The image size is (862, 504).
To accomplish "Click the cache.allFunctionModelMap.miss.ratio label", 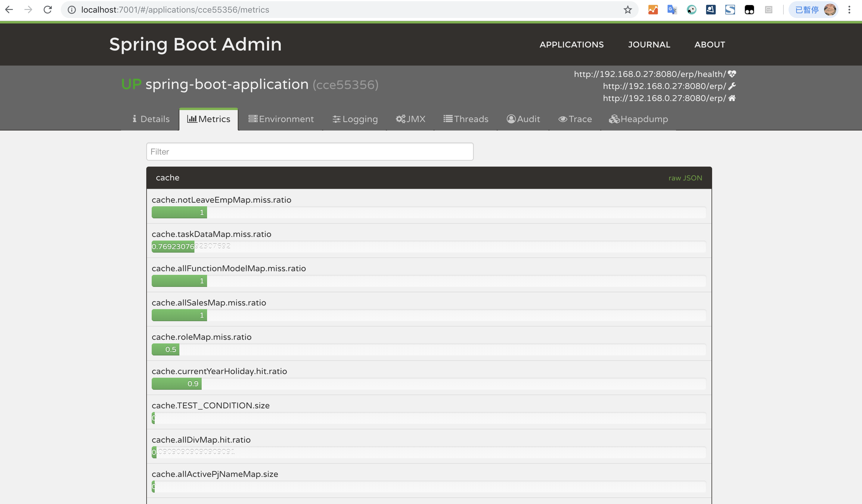I will click(x=229, y=268).
